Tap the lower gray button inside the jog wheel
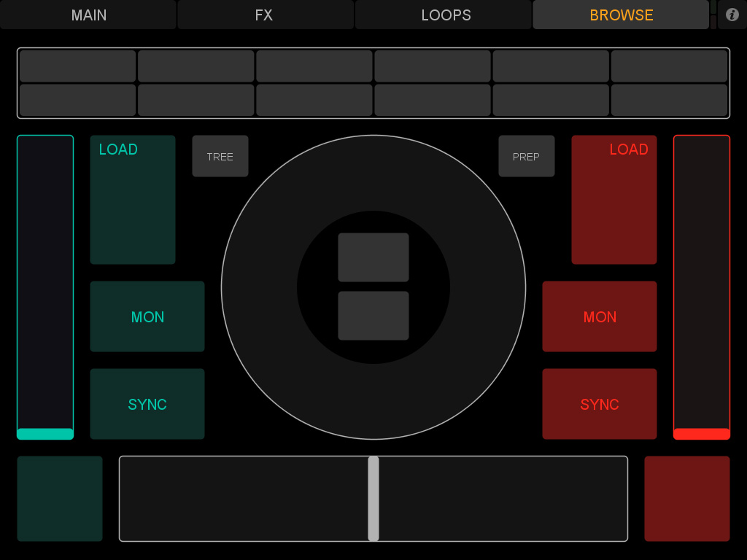The width and height of the screenshot is (747, 560). click(373, 316)
